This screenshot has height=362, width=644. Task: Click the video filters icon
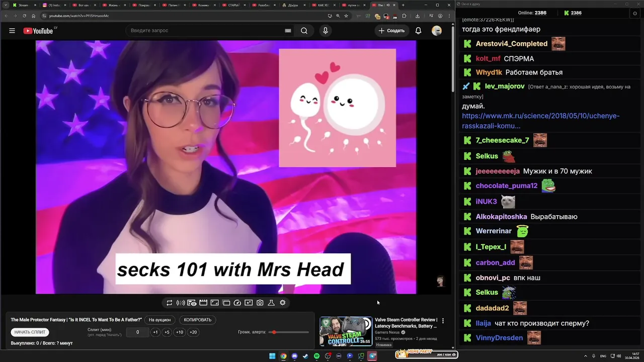click(249, 303)
